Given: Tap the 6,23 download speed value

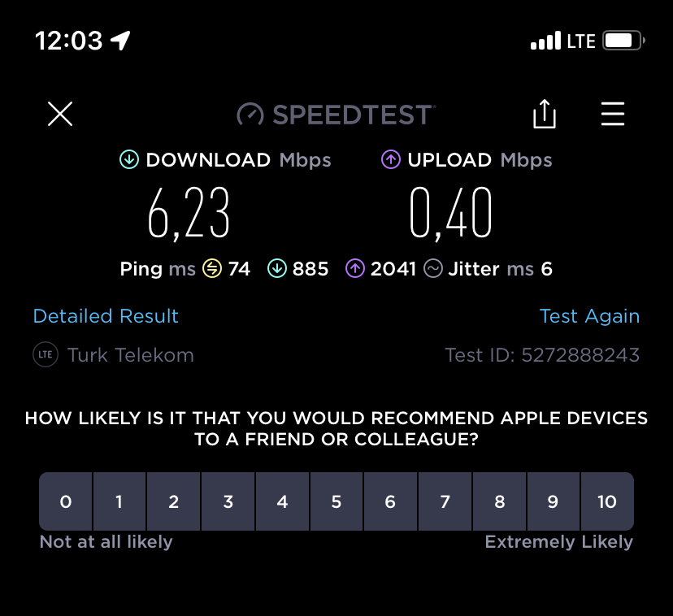Looking at the screenshot, I should 189,214.
